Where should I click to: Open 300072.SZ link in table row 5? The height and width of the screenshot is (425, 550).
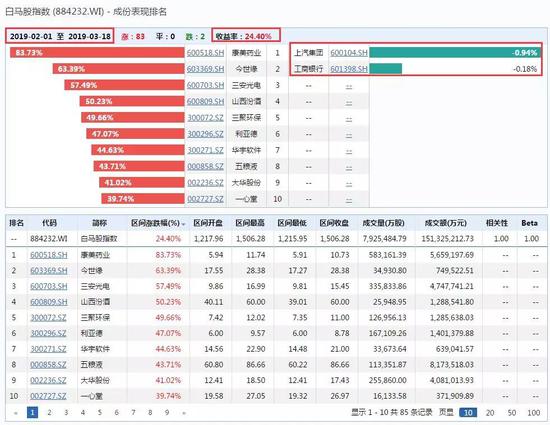(x=48, y=318)
